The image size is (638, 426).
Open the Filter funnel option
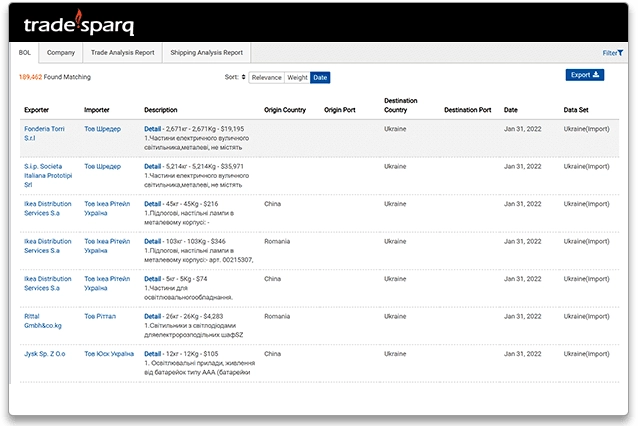612,53
